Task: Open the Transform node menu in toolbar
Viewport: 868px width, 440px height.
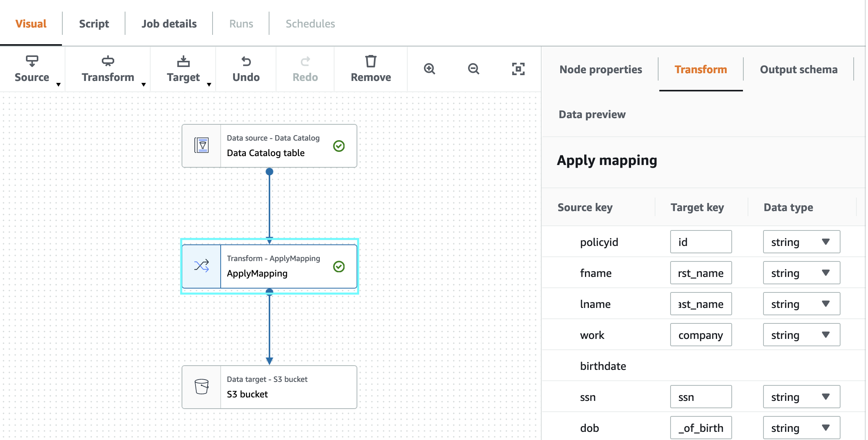Action: [108, 69]
